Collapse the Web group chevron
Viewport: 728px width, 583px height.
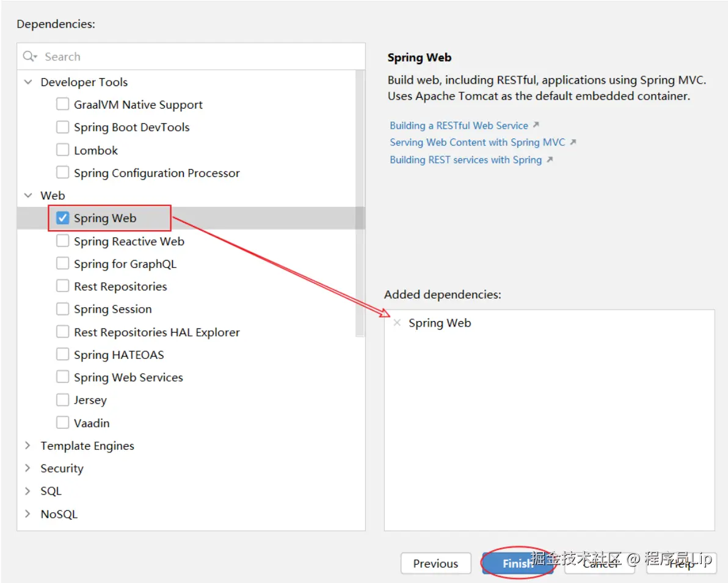[x=28, y=195]
